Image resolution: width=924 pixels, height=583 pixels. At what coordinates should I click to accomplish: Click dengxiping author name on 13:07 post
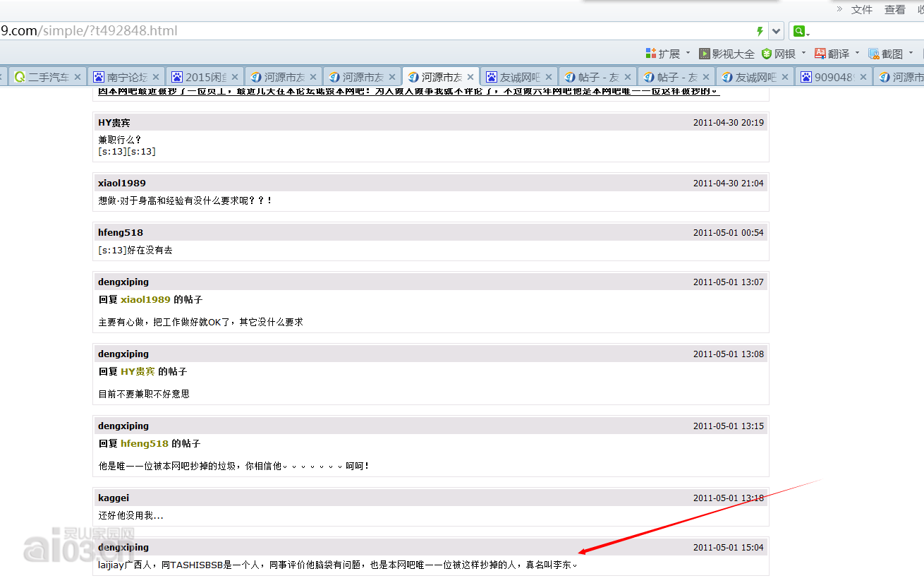pos(123,282)
